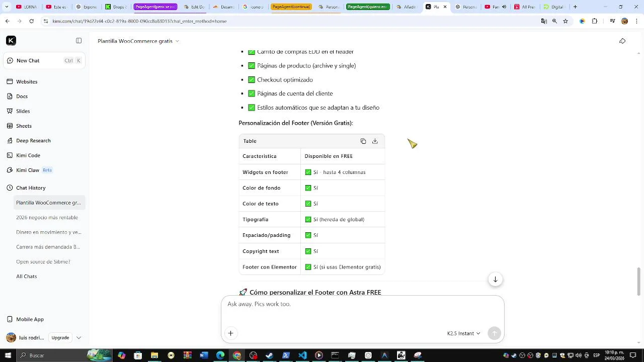Open a new browser tab
The height and width of the screenshot is (362, 644).
[x=575, y=7]
